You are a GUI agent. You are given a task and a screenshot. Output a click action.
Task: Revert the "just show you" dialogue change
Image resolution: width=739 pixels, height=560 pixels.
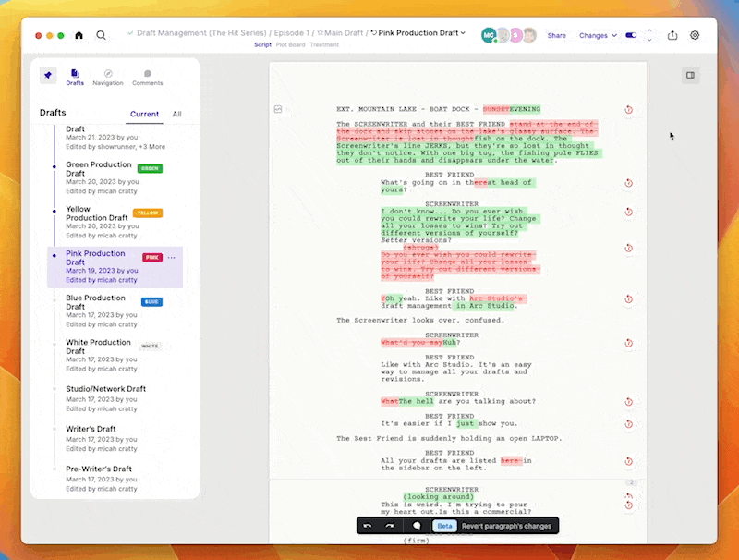[x=629, y=424]
